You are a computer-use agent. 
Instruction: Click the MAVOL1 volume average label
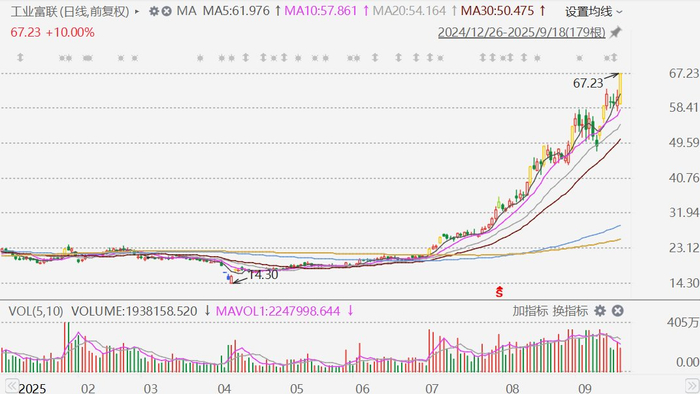(x=278, y=311)
